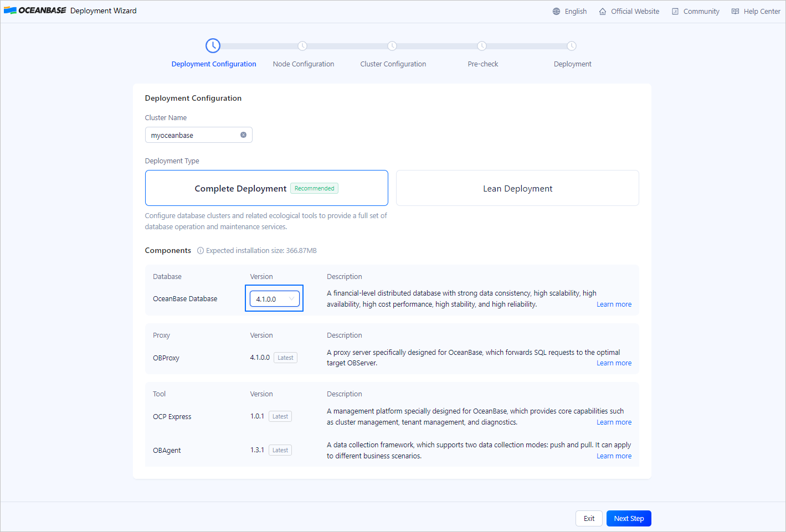Click the OCP Express component name
This screenshot has height=532, width=786.
[x=172, y=417]
